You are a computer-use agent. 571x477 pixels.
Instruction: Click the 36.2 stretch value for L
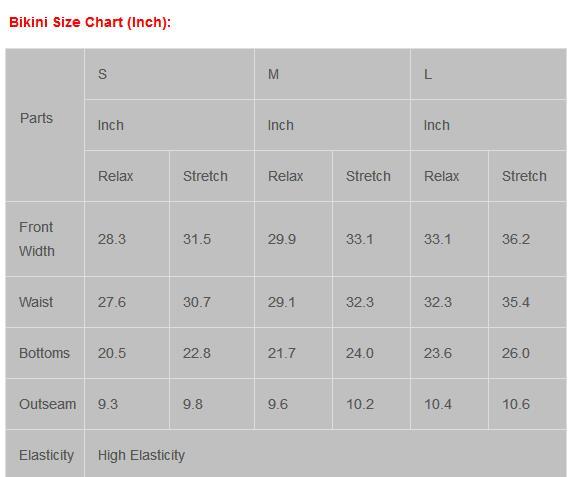tap(516, 239)
